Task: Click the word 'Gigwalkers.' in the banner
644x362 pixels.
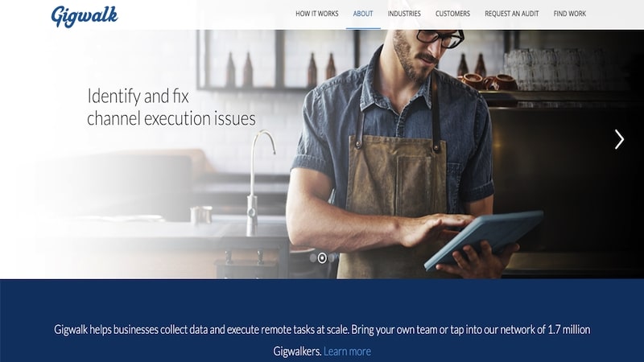Action: click(297, 352)
